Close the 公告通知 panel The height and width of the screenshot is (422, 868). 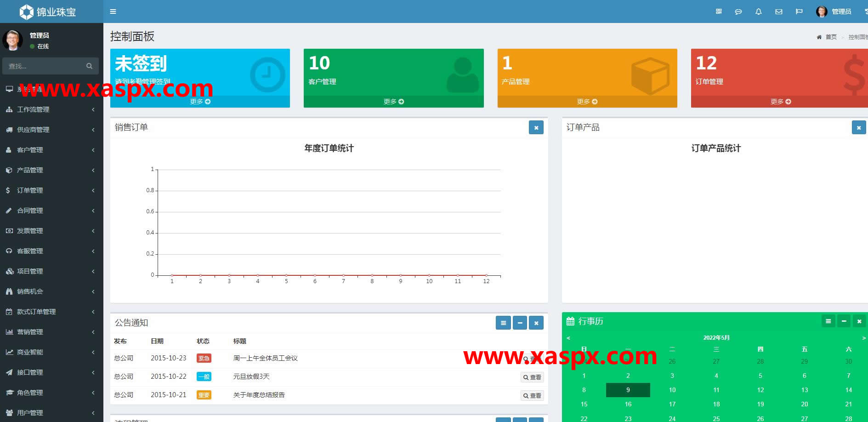coord(536,323)
